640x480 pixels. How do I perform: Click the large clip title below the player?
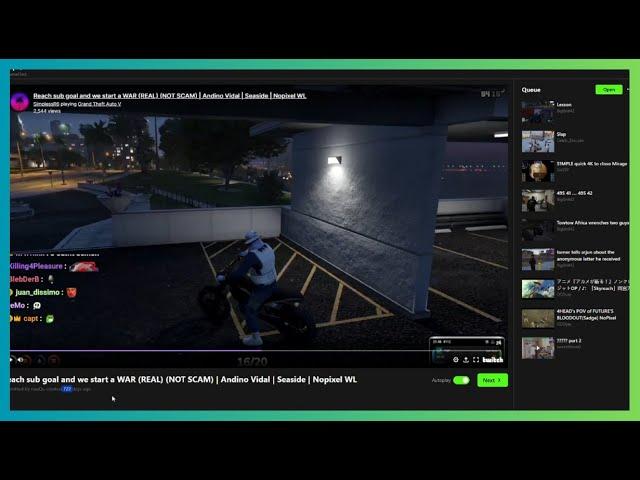pyautogui.click(x=183, y=379)
